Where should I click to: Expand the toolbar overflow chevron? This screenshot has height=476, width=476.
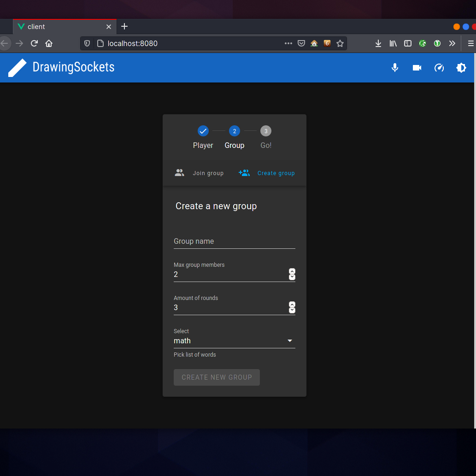[452, 43]
